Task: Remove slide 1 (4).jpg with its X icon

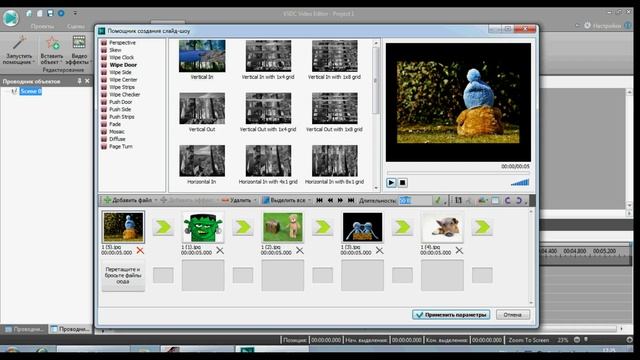Action: coord(459,250)
